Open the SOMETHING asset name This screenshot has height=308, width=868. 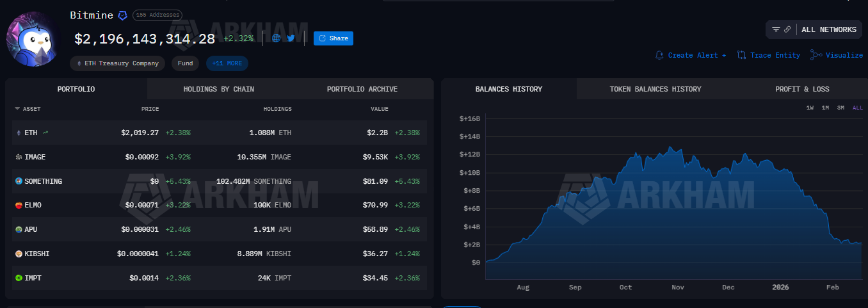44,181
